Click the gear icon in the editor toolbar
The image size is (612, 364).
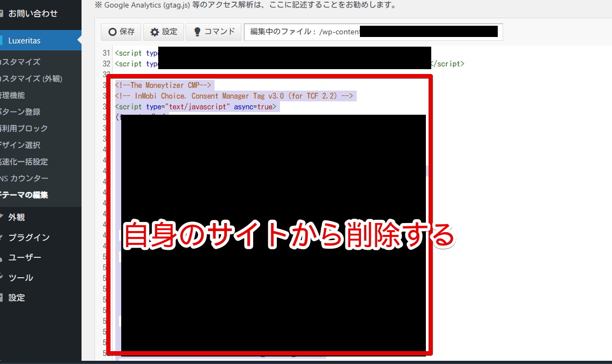154,32
